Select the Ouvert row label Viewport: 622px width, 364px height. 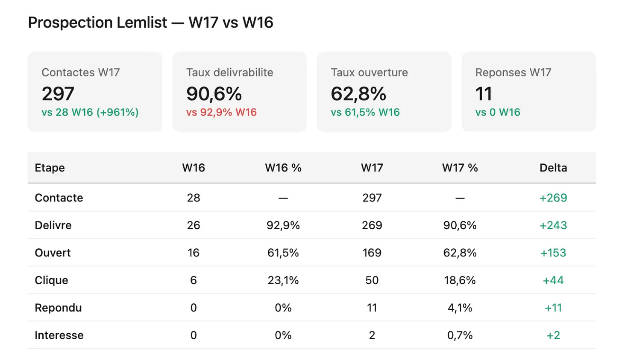pos(53,253)
